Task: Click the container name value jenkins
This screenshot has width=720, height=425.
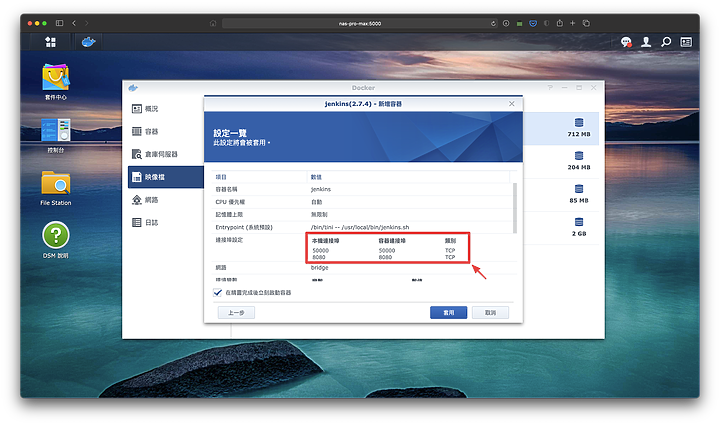Action: click(x=321, y=189)
